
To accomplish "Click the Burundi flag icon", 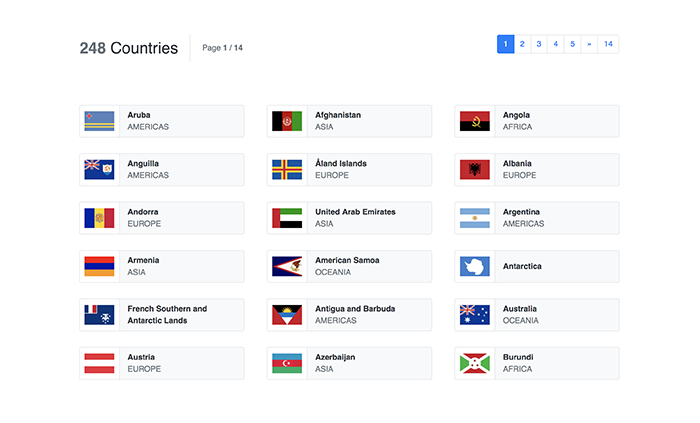I will click(x=474, y=363).
